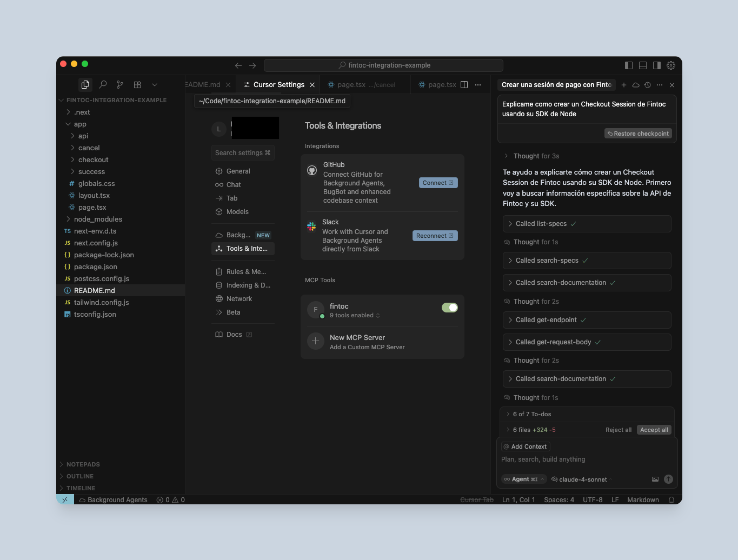738x560 pixels.
Task: Expand the checkout folder
Action: click(93, 160)
